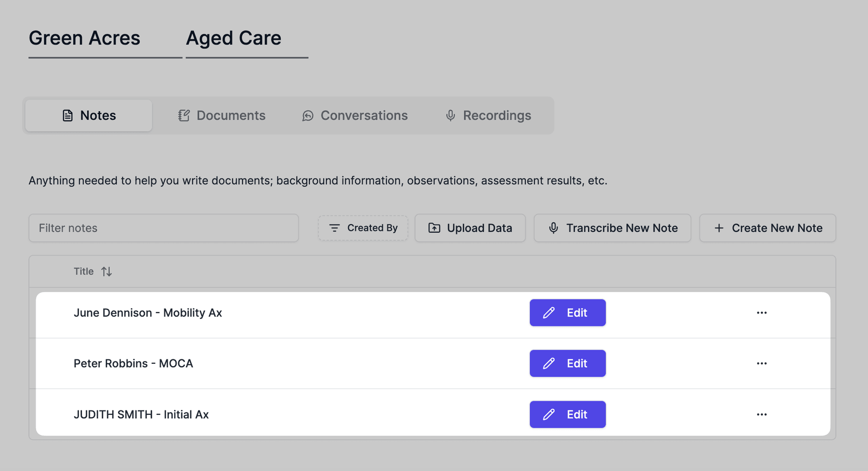Open options menu for Peter Robbins' note

[x=762, y=363]
